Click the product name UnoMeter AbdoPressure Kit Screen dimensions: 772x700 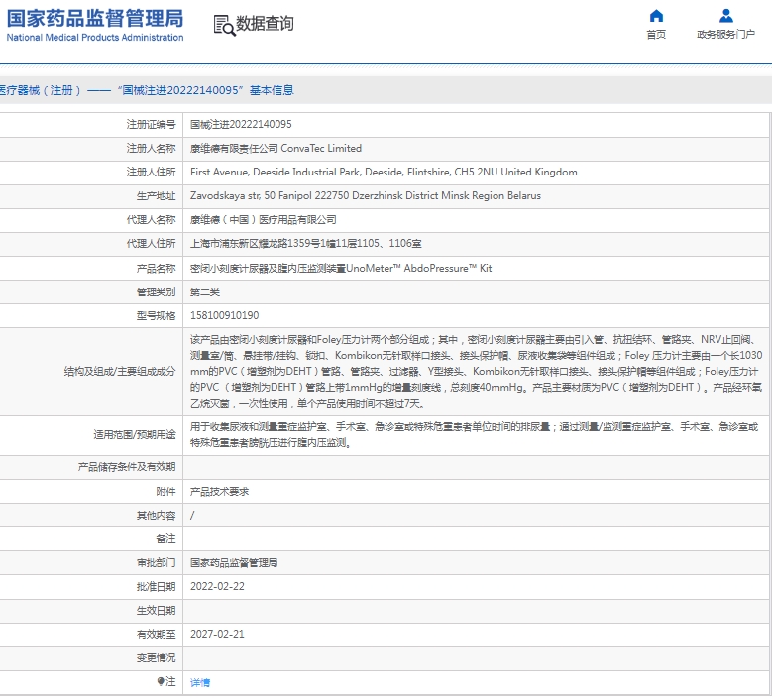(341, 268)
